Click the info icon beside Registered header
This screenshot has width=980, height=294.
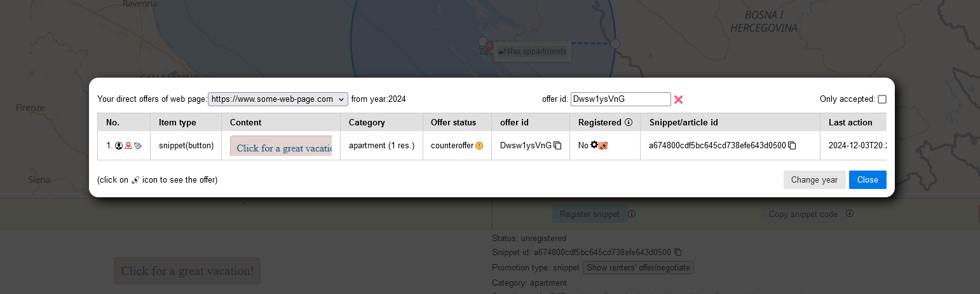point(629,122)
